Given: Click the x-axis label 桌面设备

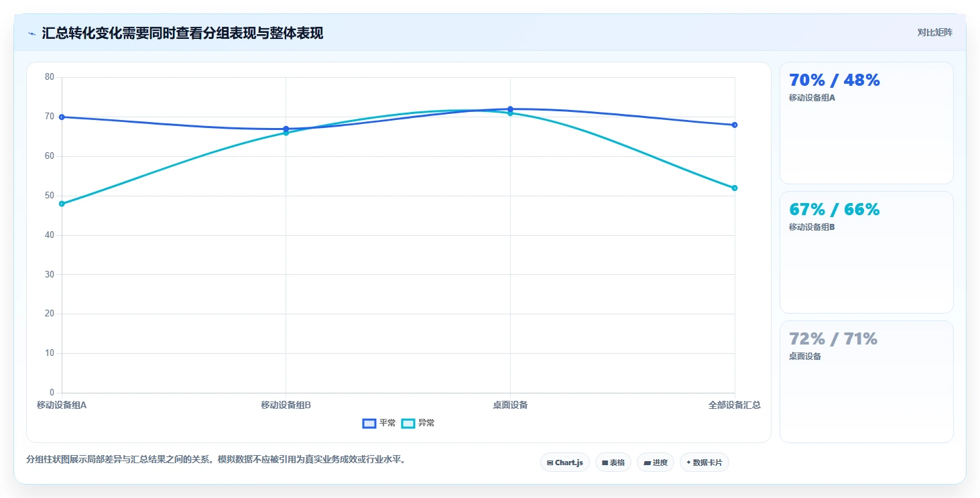Looking at the screenshot, I should click(x=510, y=405).
